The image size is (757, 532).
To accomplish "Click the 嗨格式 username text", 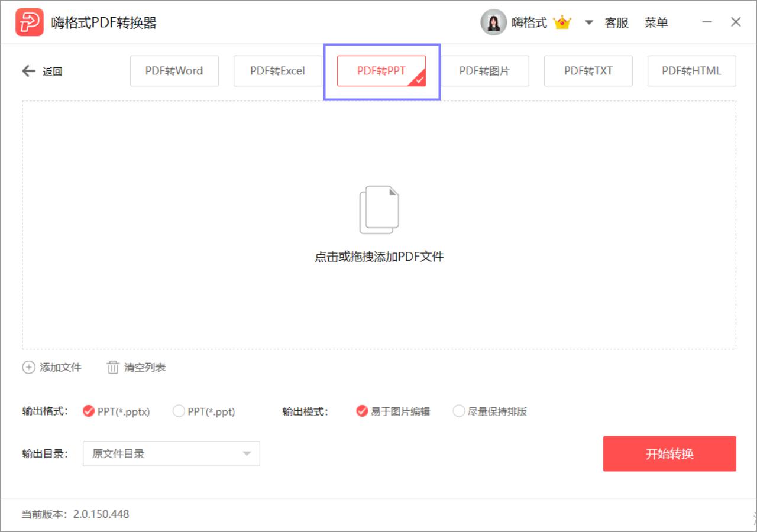I will coord(529,22).
